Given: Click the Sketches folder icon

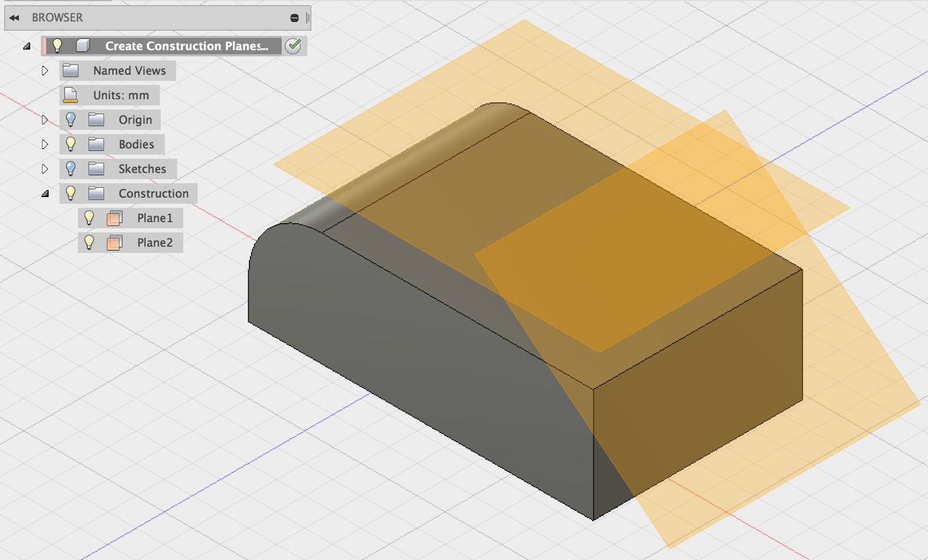Looking at the screenshot, I should (96, 169).
